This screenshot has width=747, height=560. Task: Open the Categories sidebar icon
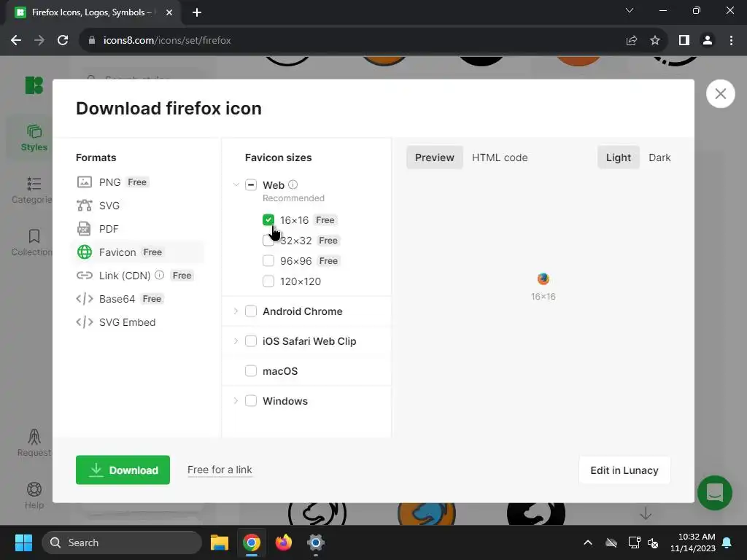coord(34,184)
